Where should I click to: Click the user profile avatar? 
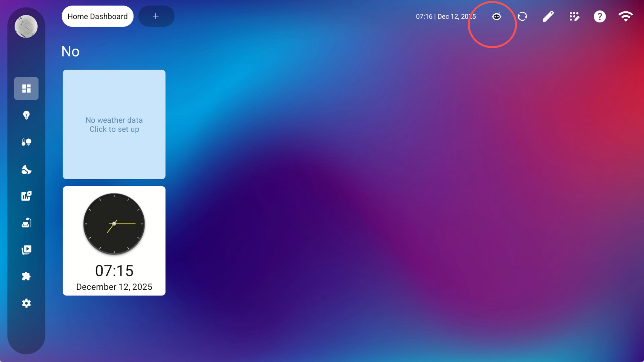pos(26,27)
